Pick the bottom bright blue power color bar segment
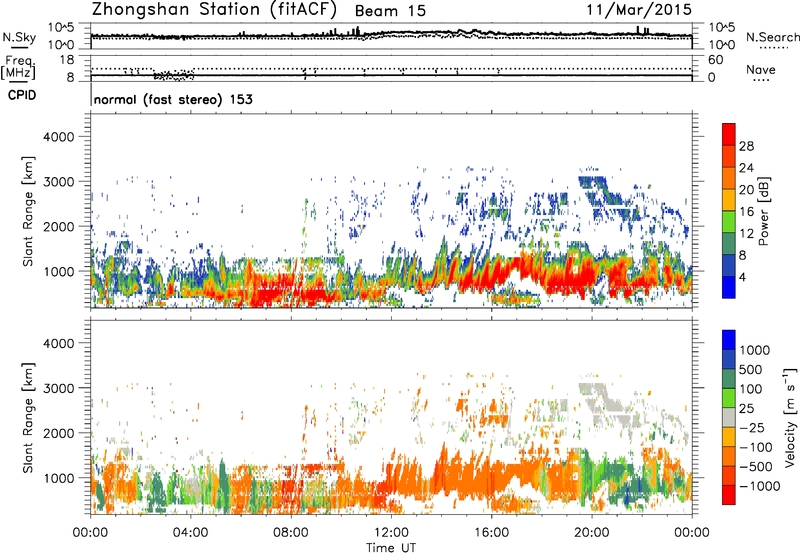The width and height of the screenshot is (800, 554). [x=729, y=288]
